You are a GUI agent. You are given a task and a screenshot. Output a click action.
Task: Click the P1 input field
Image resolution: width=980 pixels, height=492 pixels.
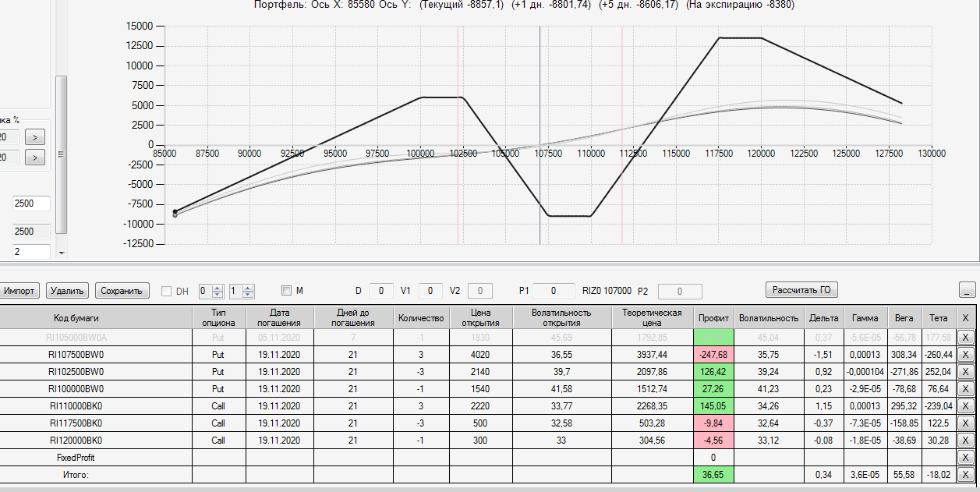(554, 291)
